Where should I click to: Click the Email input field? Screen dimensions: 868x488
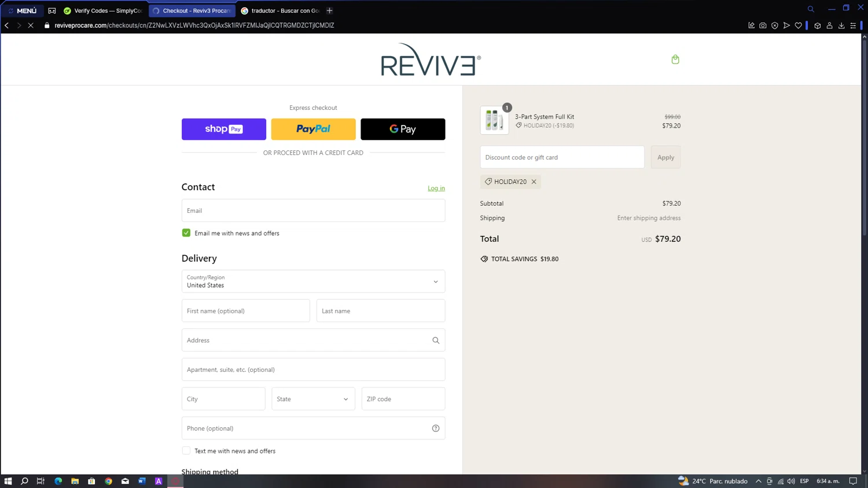tap(313, 210)
